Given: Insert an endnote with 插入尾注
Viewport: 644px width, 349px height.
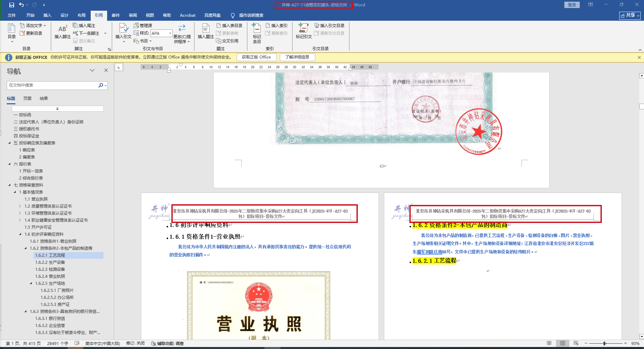Looking at the screenshot, I should (x=84, y=25).
